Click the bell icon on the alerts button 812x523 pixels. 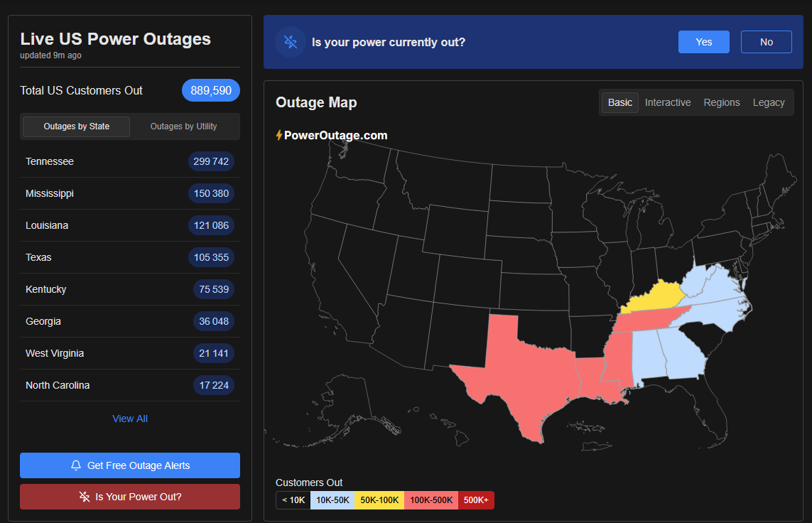tap(77, 465)
